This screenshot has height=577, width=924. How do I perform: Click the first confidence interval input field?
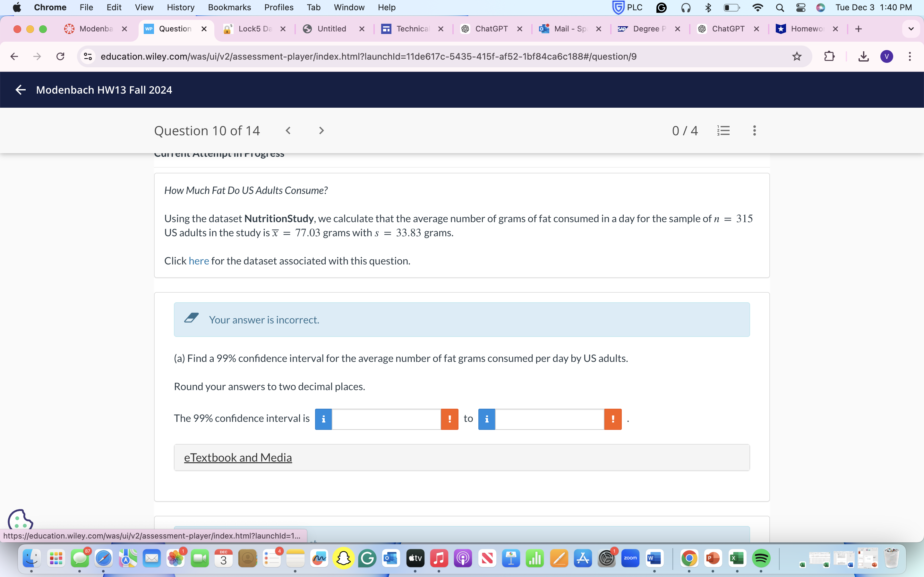click(386, 419)
